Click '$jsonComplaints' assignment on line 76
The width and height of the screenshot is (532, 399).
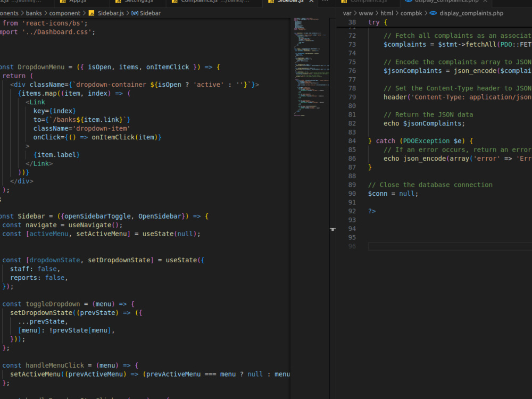(413, 71)
